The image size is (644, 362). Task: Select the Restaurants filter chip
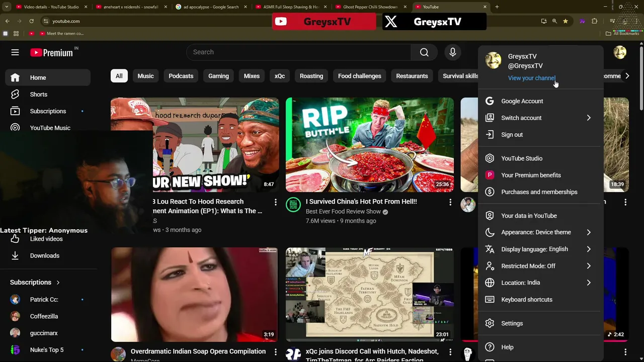412,76
